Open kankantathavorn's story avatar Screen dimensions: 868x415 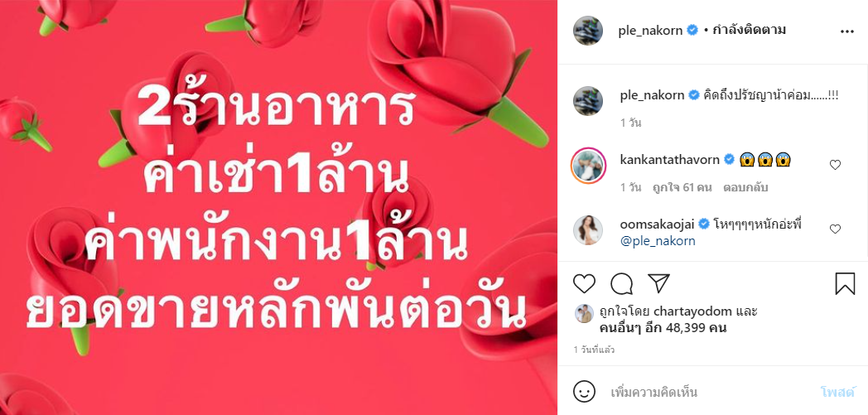(x=588, y=165)
